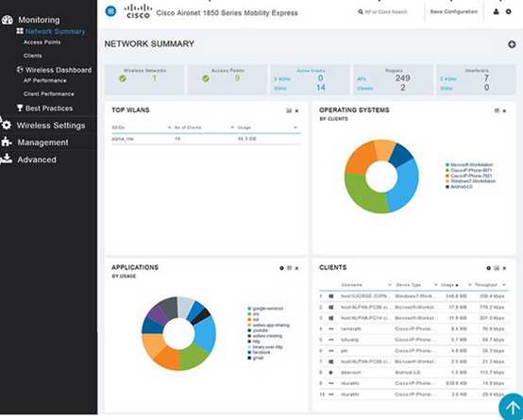523x420 pixels.
Task: Open AP Performance in the sidebar
Action: [44, 80]
